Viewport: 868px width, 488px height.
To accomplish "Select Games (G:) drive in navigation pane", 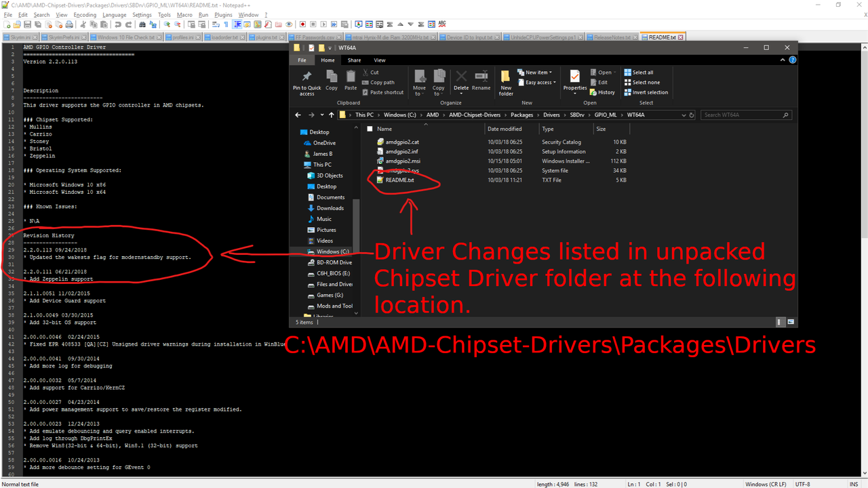I will [x=330, y=295].
